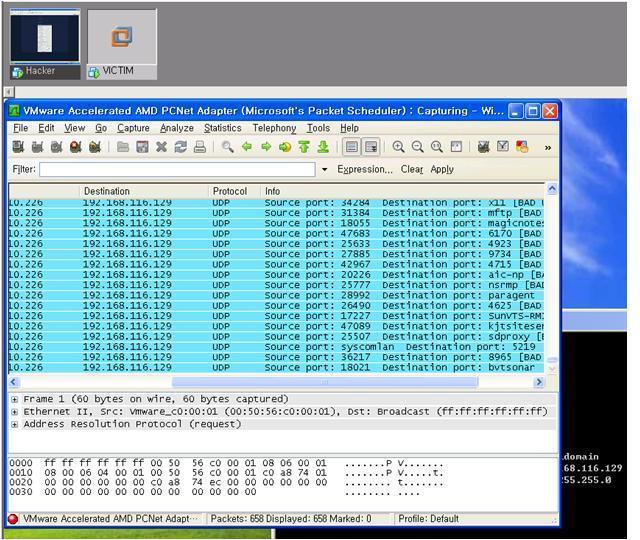Select packet row destined for bvtsonar
Viewport: 640px width, 540px height.
276,368
